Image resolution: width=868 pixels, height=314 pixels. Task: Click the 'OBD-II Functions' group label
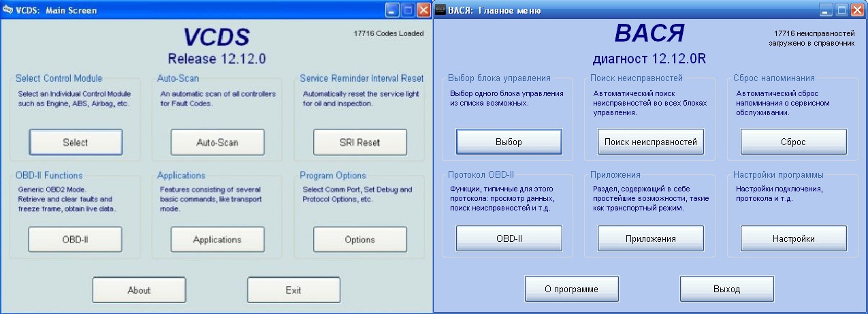tap(49, 175)
